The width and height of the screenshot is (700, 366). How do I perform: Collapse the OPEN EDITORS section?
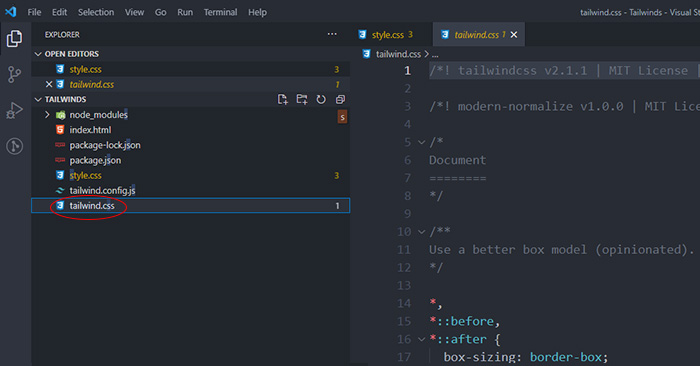click(x=38, y=54)
